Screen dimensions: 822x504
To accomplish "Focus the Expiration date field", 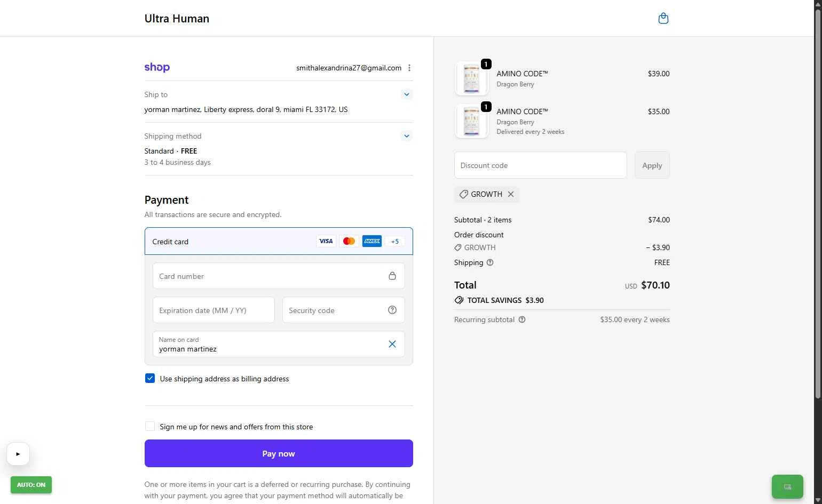I will tap(214, 310).
